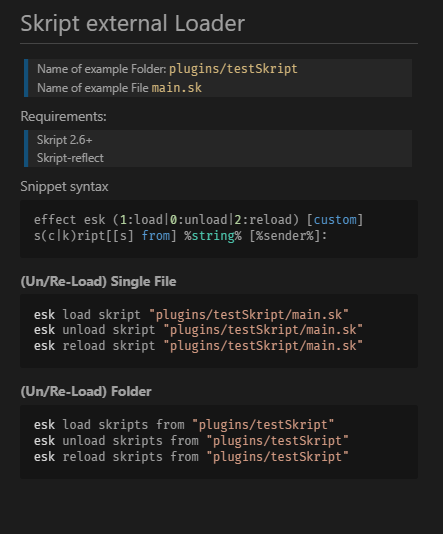Image resolution: width=443 pixels, height=534 pixels.
Task: Click the 'main.sk' inline code text
Action: point(176,88)
